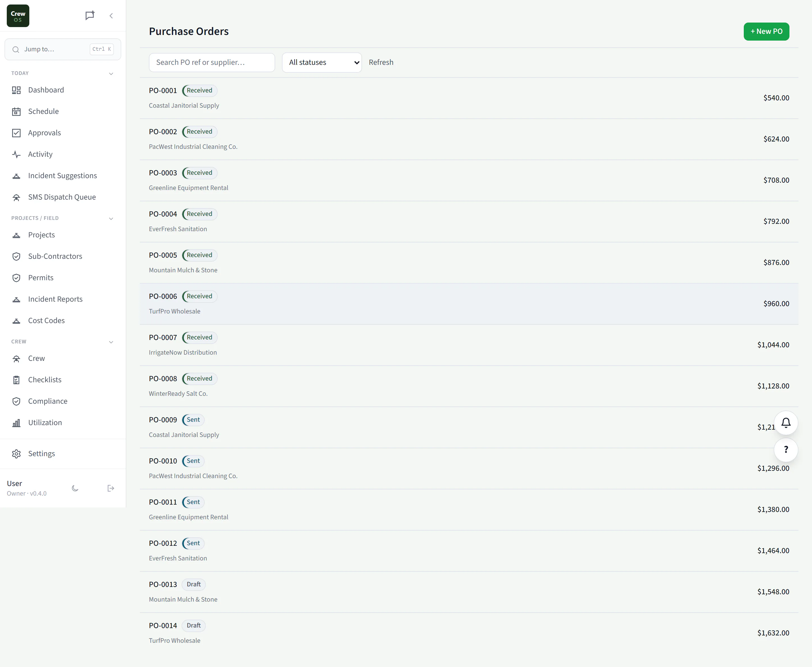812x667 pixels.
Task: Open purchase order PO-0006 TurfPro Wholesale
Action: (x=469, y=304)
